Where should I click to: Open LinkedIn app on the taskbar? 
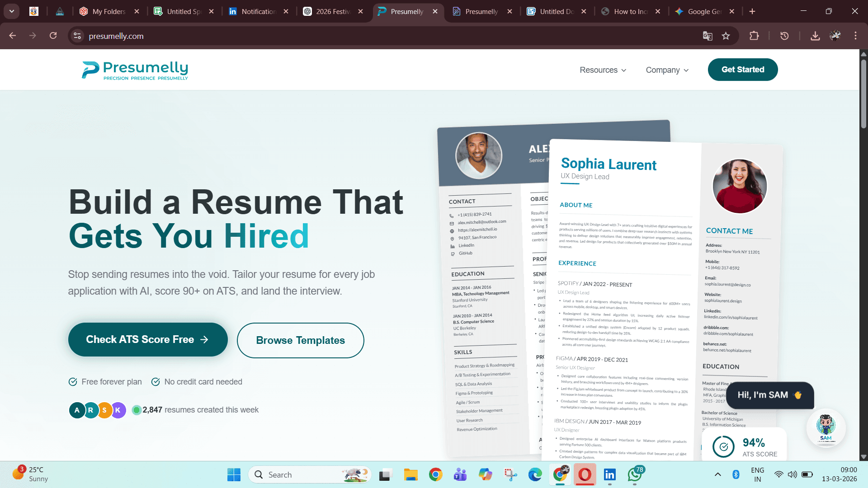(610, 474)
